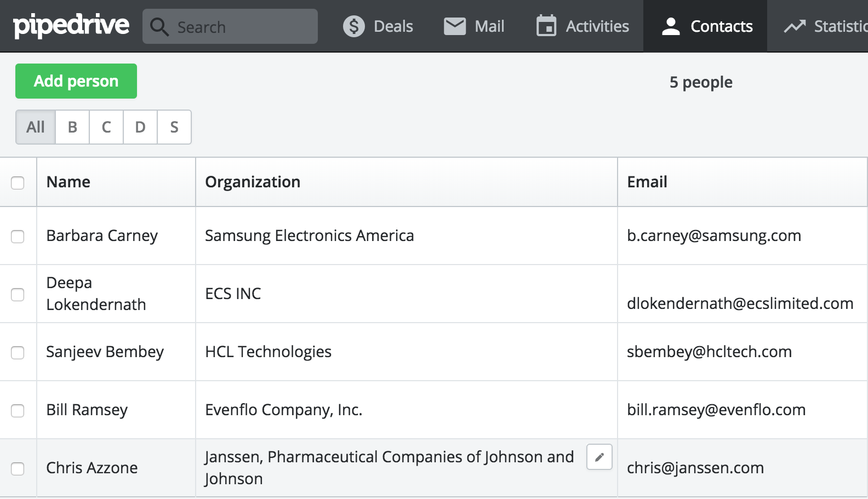Viewport: 868px width, 499px height.
Task: Click the Deals dollar icon
Action: tap(354, 26)
